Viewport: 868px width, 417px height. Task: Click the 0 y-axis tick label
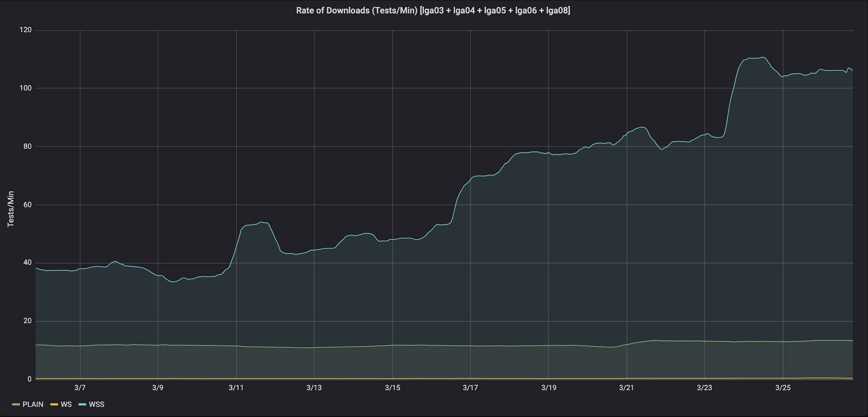pos(30,379)
